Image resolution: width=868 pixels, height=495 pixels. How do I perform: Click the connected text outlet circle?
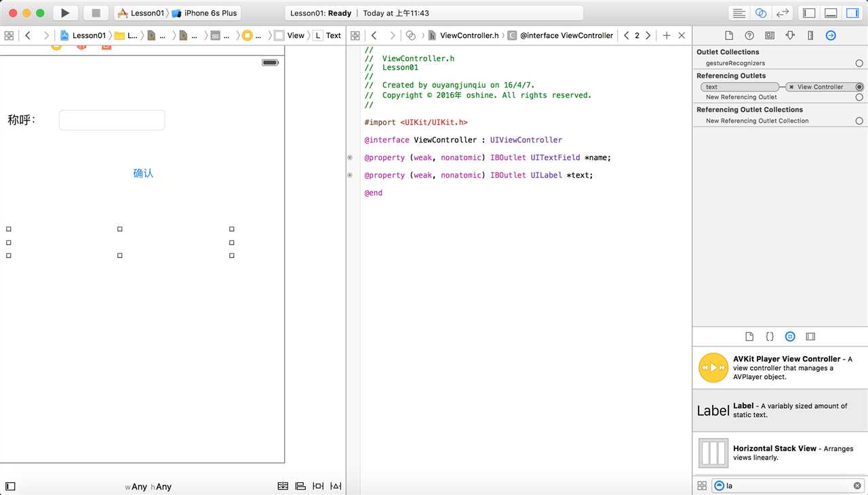859,87
